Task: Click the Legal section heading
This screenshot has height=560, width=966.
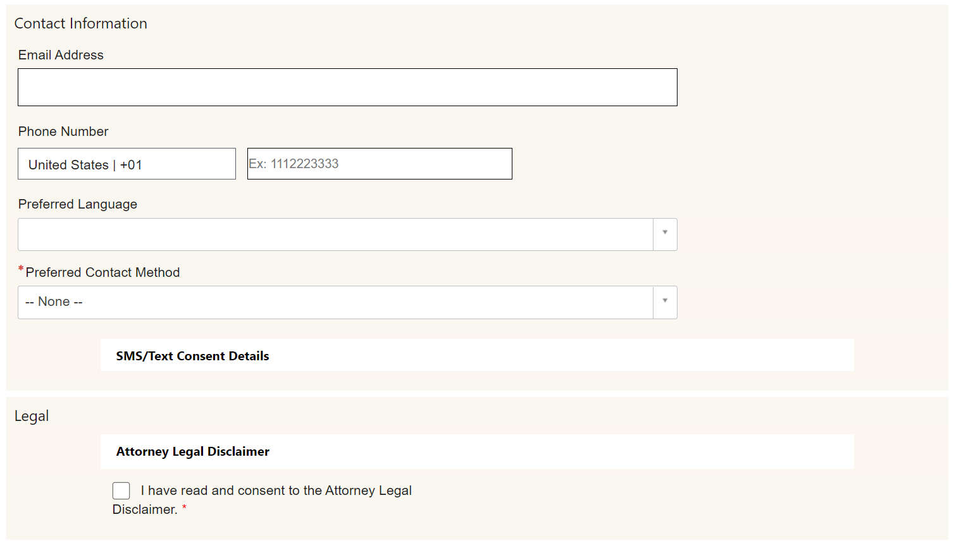Action: click(x=32, y=416)
